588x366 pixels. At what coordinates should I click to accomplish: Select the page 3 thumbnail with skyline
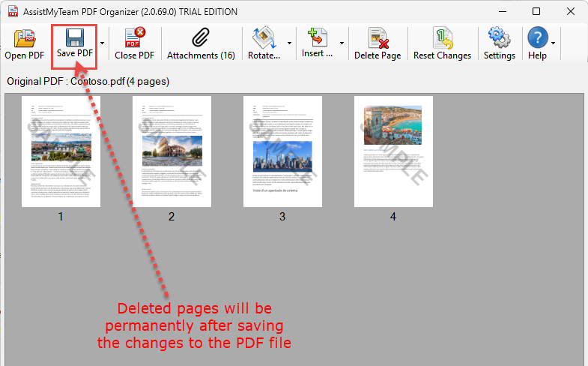(282, 151)
